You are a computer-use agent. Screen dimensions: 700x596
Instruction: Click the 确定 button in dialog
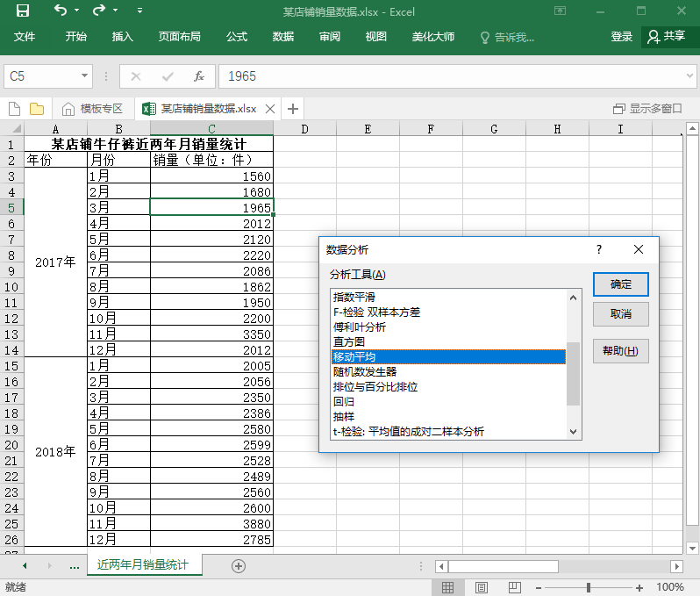point(621,284)
